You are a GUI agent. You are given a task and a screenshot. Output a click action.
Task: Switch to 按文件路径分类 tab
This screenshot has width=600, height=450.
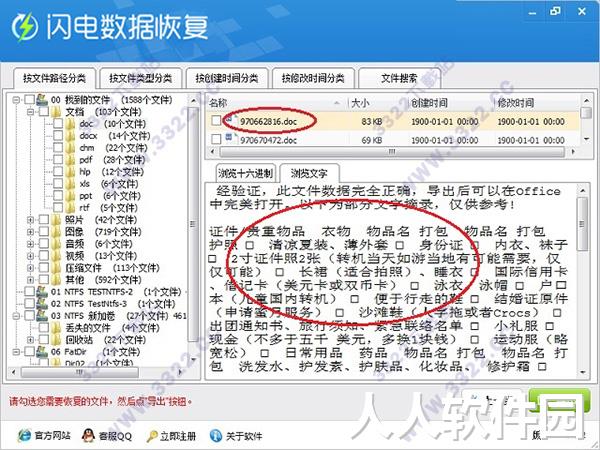click(54, 78)
